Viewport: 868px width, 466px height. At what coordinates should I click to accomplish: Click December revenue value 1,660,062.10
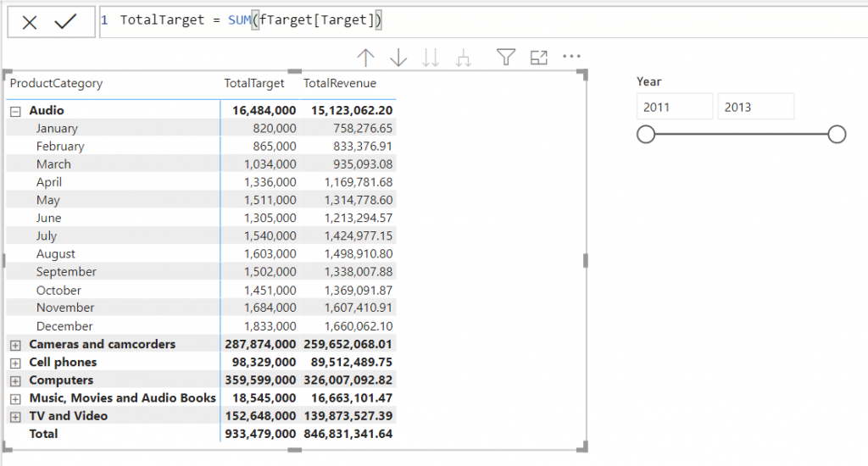click(359, 326)
